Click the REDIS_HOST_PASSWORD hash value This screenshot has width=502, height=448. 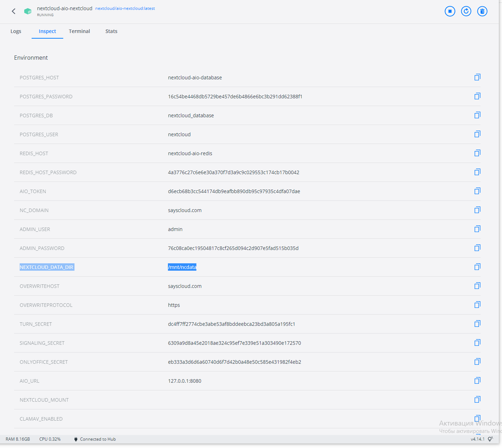(x=234, y=172)
